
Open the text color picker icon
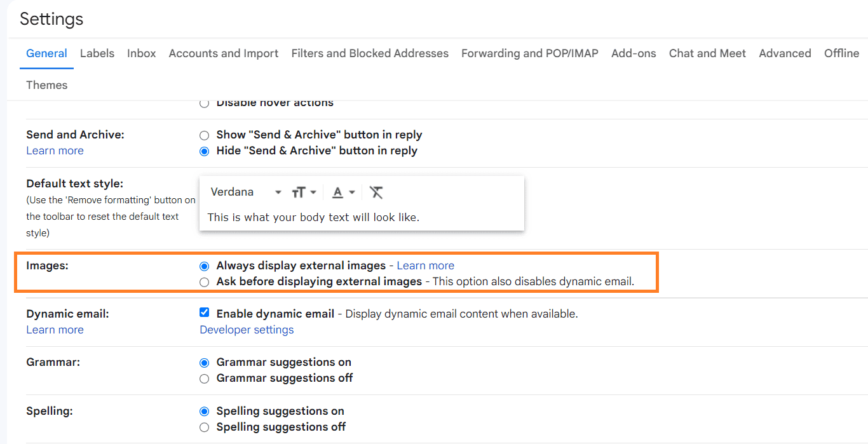click(x=337, y=191)
